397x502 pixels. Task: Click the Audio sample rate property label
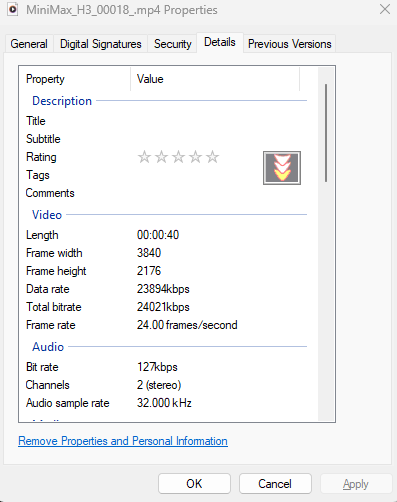[x=68, y=403]
